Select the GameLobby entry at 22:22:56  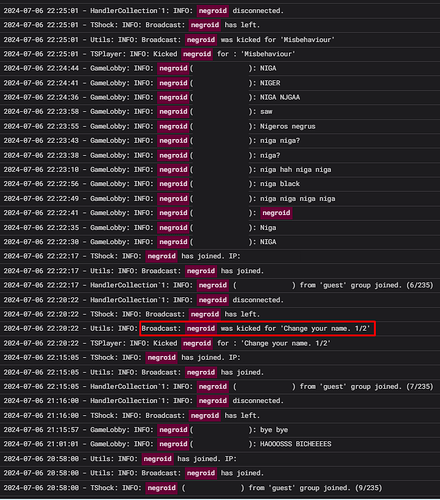(x=220, y=184)
